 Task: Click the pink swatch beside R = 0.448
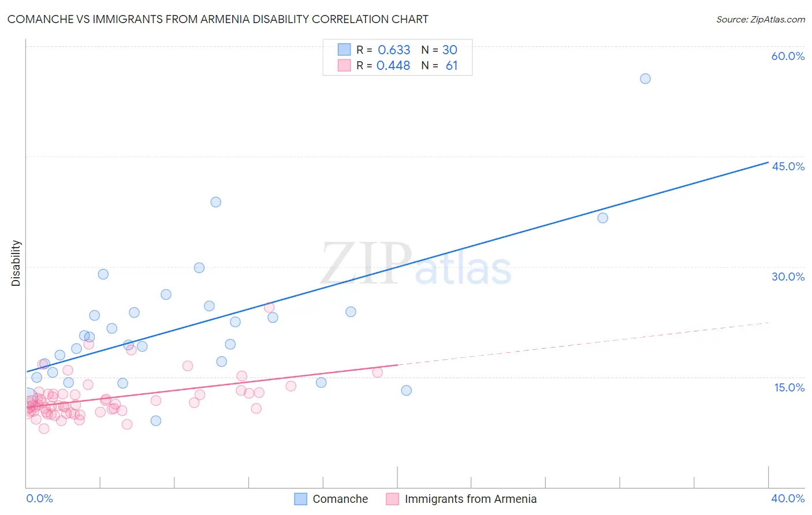point(344,65)
